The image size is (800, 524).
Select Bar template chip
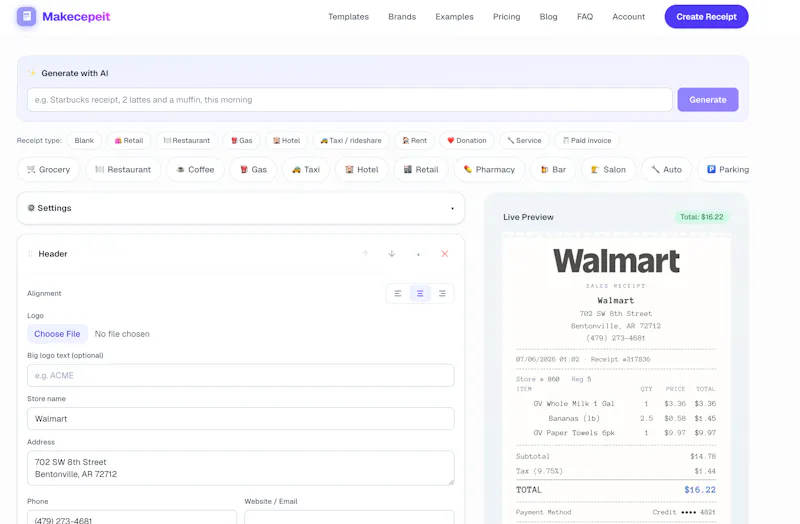click(554, 169)
